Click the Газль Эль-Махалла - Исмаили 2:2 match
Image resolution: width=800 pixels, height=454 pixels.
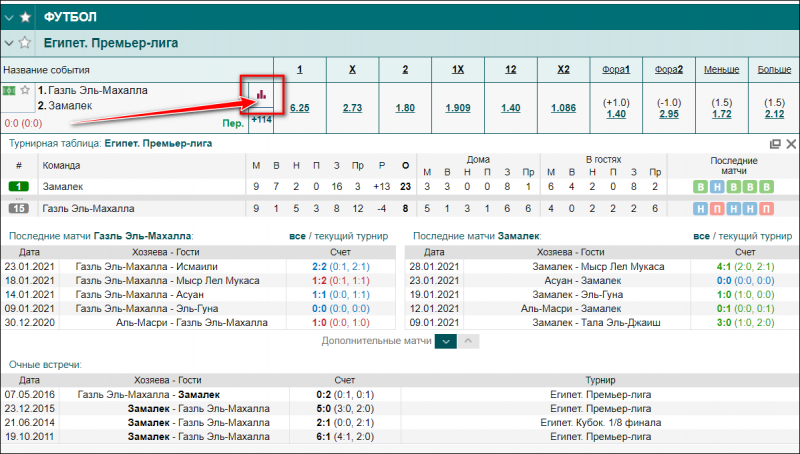coord(198,267)
